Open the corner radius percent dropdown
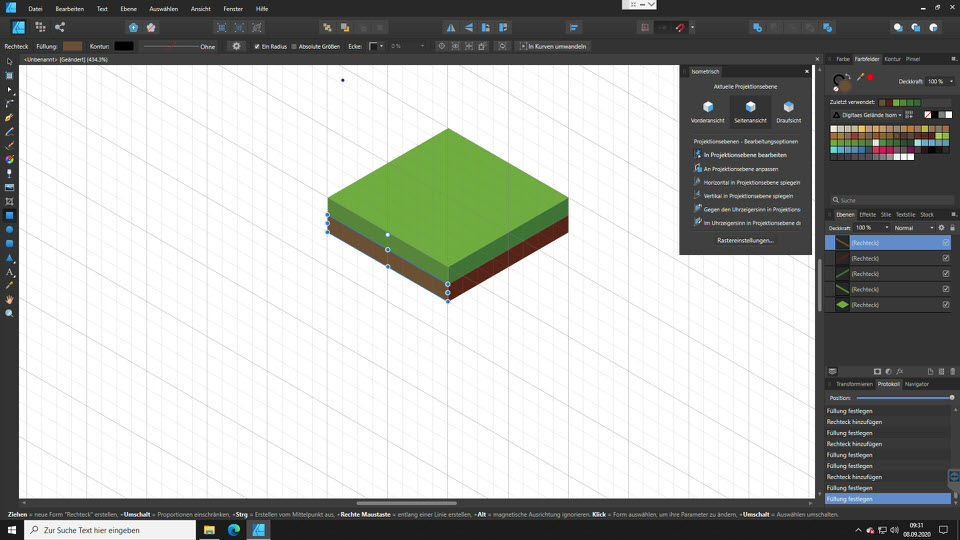The height and width of the screenshot is (540, 960). 422,46
